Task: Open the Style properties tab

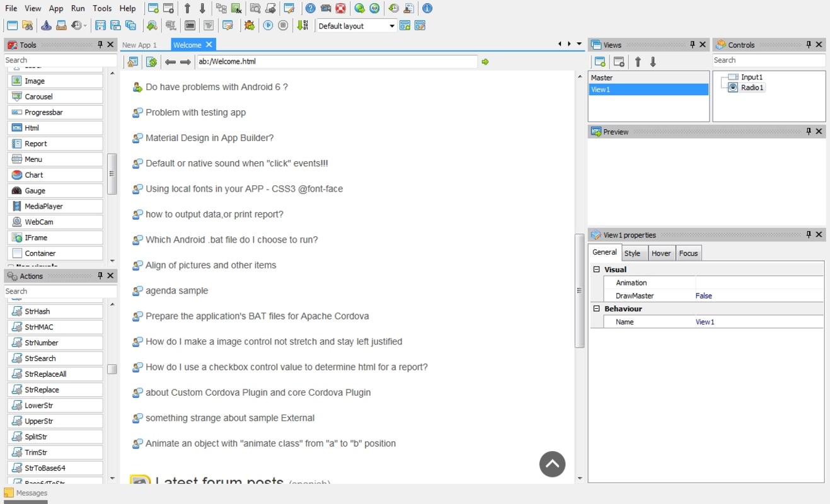Action: 632,253
